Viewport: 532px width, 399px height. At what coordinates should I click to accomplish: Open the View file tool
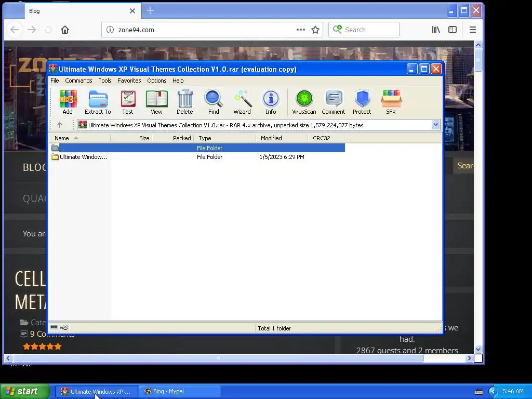[x=156, y=102]
